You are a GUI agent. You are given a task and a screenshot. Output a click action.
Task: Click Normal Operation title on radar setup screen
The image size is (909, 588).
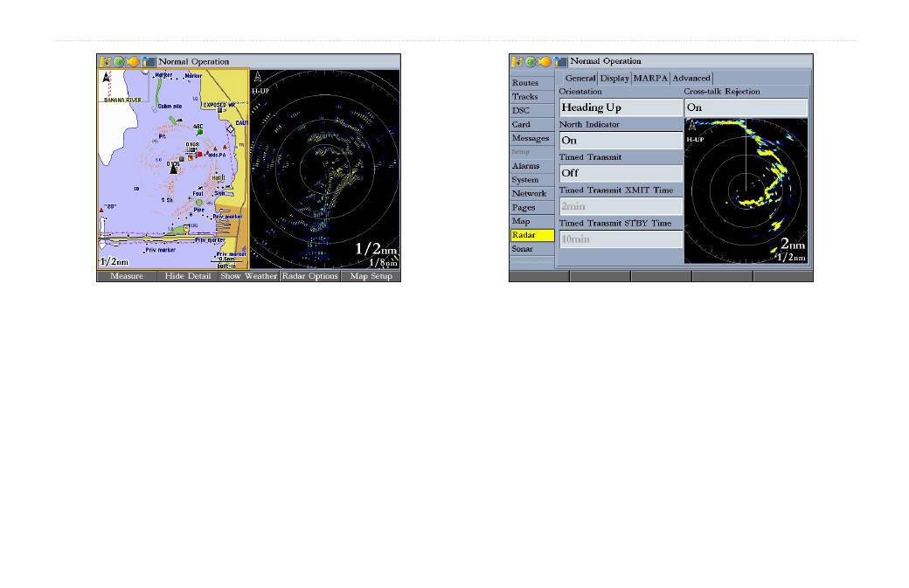tap(605, 61)
